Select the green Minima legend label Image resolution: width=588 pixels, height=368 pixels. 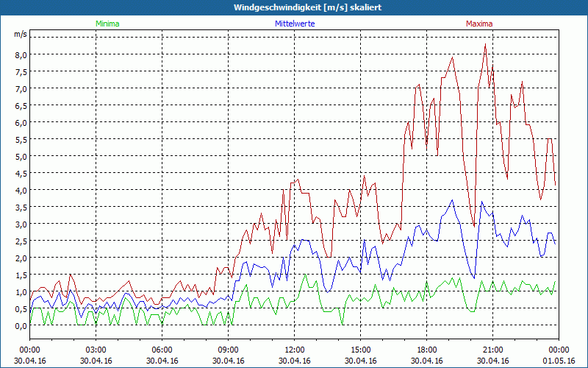click(107, 24)
